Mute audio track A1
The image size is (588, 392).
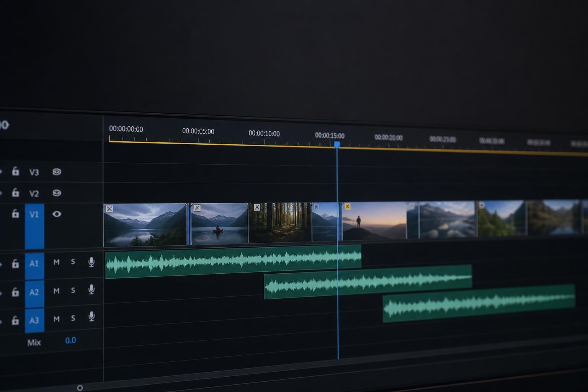click(x=56, y=262)
